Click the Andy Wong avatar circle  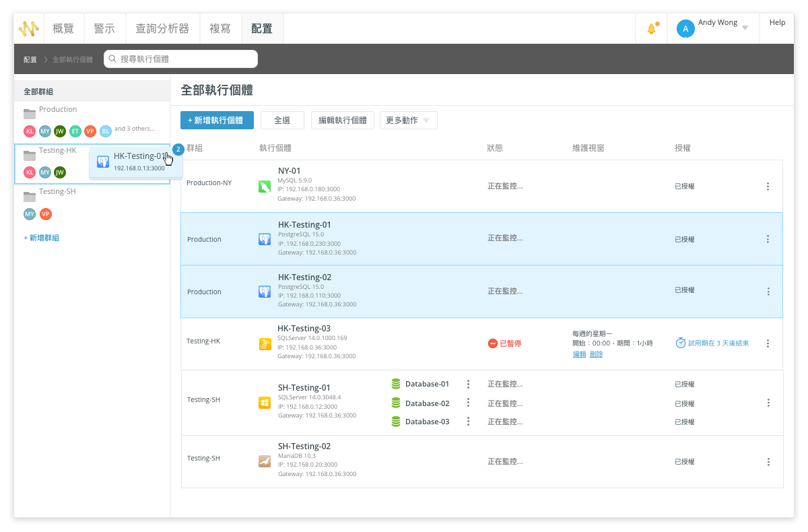tap(685, 28)
